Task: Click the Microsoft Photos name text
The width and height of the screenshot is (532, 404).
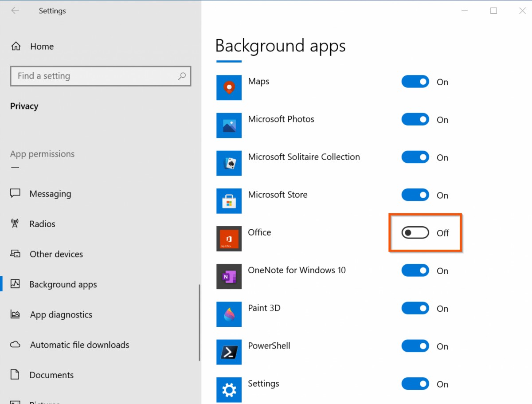Action: pyautogui.click(x=281, y=119)
